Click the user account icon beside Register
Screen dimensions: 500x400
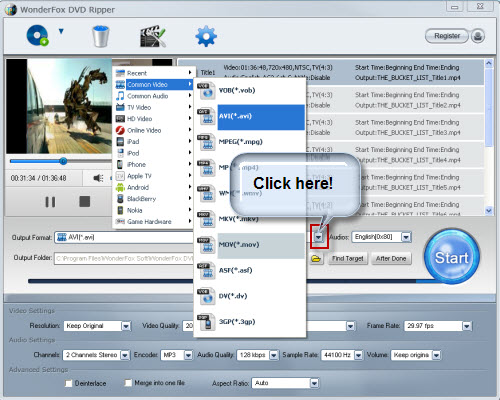tap(478, 36)
